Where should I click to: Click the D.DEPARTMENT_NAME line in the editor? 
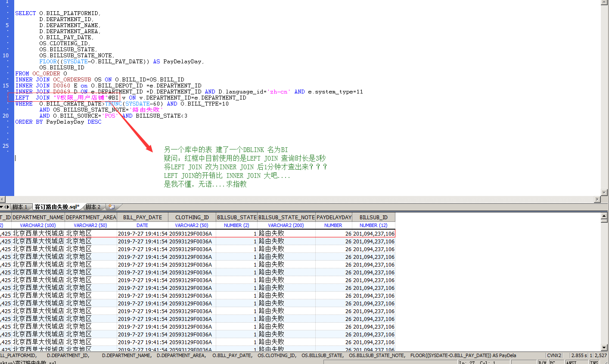tap(70, 25)
